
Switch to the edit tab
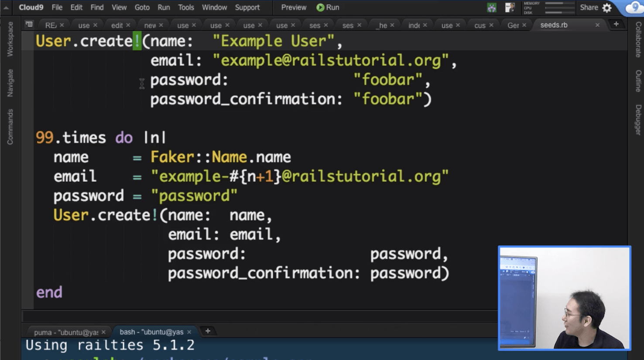(117, 25)
